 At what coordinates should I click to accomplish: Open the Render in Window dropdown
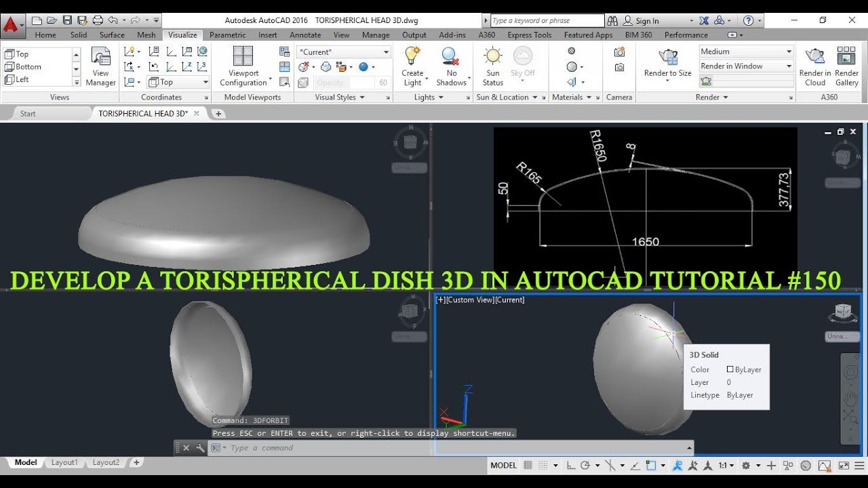coord(746,66)
